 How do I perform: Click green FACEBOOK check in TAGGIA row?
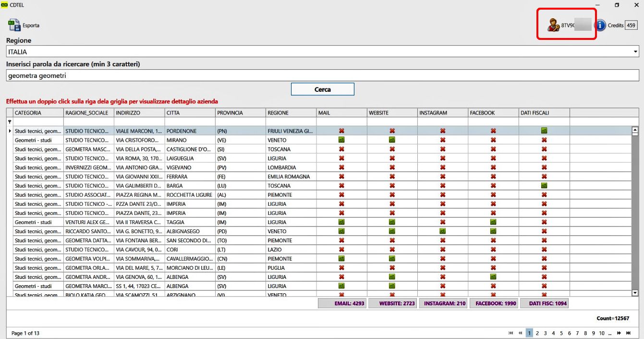tap(493, 222)
